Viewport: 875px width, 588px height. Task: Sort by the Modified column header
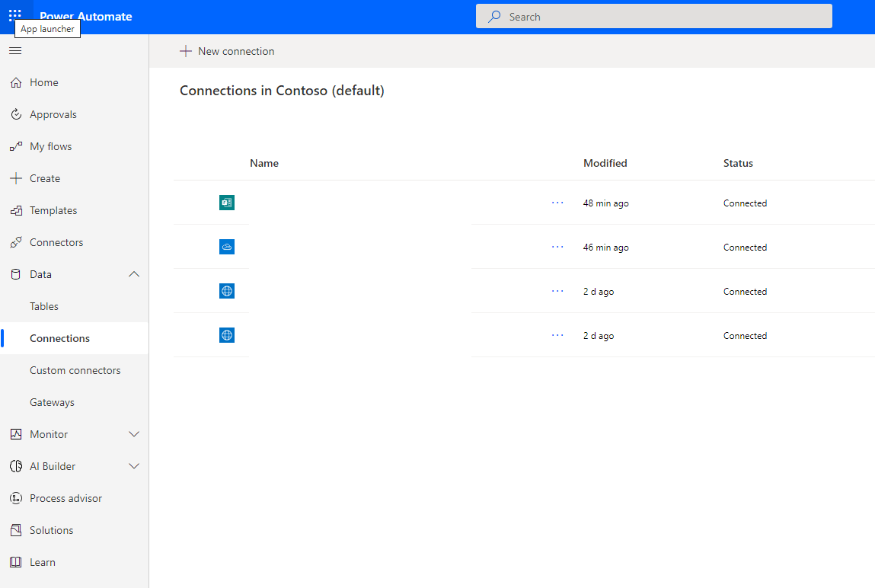pos(605,163)
